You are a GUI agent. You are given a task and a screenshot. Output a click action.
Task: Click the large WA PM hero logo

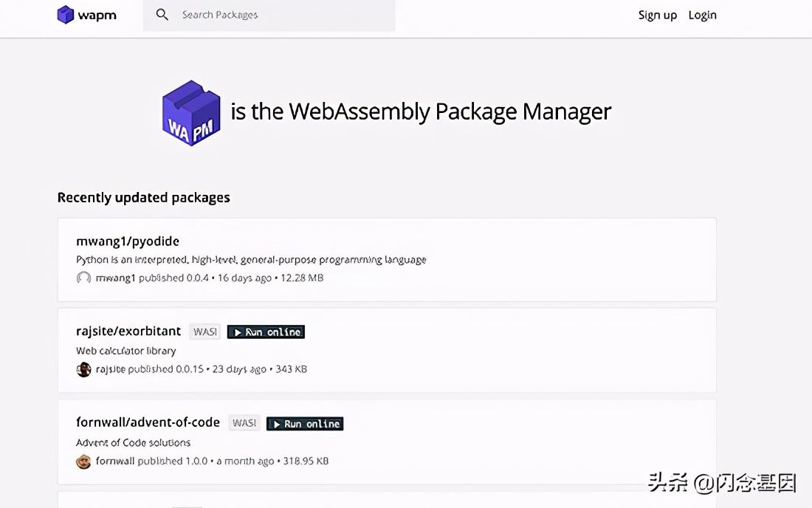(x=190, y=112)
